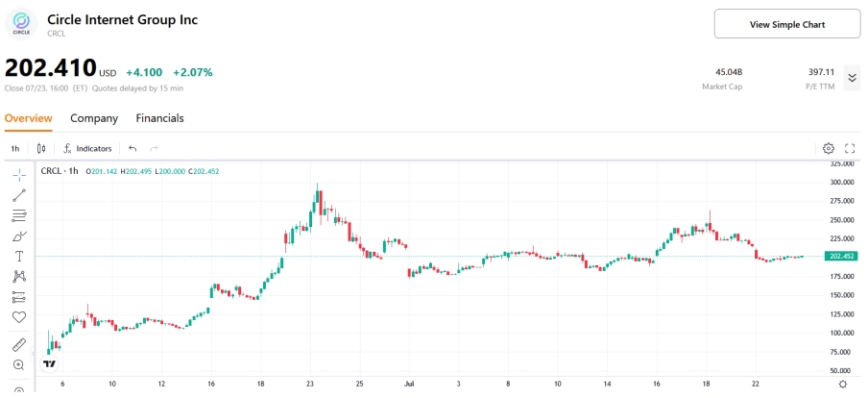Expand more stock statistics chevron
Image resolution: width=868 pixels, height=398 pixels.
point(851,77)
